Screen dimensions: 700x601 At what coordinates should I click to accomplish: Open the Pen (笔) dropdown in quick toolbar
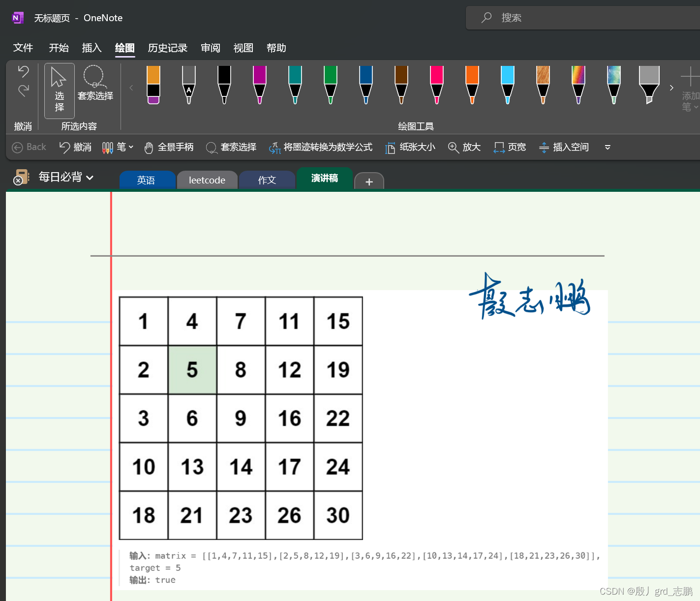point(118,147)
